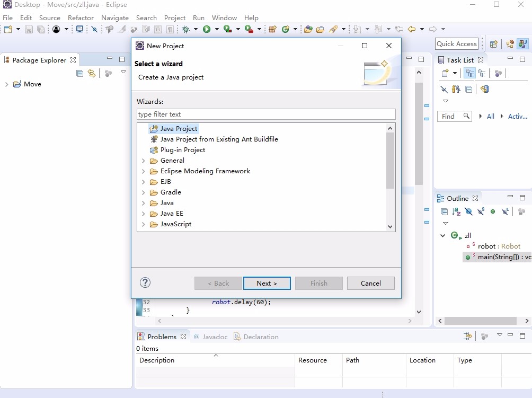Image resolution: width=532 pixels, height=398 pixels.
Task: Toggle Hide Non-Public Members green dot in Outline
Action: pyautogui.click(x=493, y=212)
